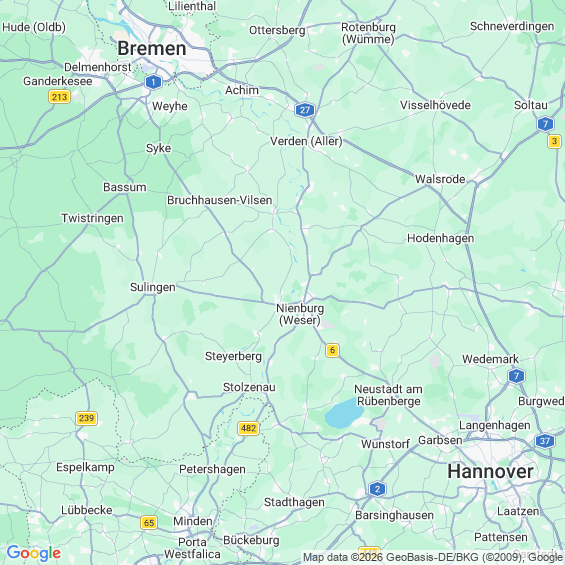
Task: Click the A27 highway shield near Achim
Action: click(x=305, y=110)
